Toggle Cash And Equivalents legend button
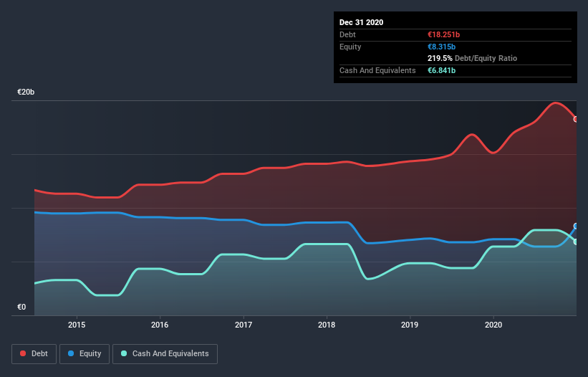The image size is (588, 377). point(165,354)
